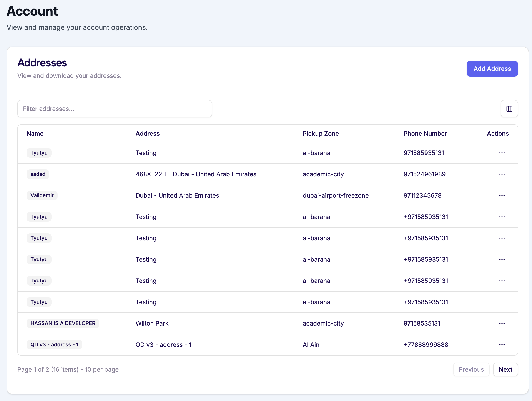Click the Address column header
Viewport: 532px width, 401px height.
pos(147,134)
